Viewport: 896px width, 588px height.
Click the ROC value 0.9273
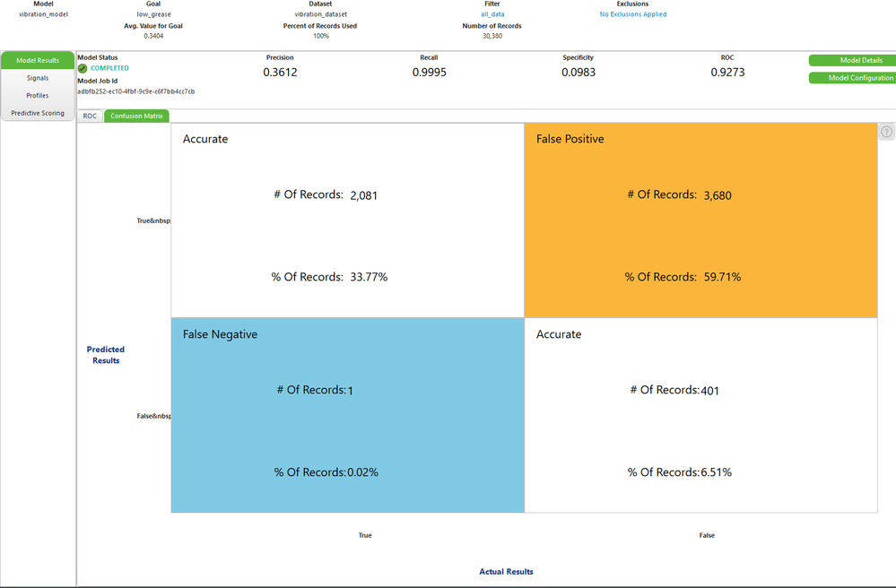tap(727, 73)
